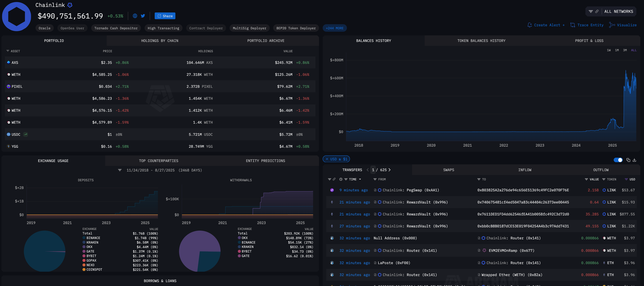Screen dimensions: 644x286
Task: Open the TIME column sort dropdown
Action: pyautogui.click(x=360, y=179)
